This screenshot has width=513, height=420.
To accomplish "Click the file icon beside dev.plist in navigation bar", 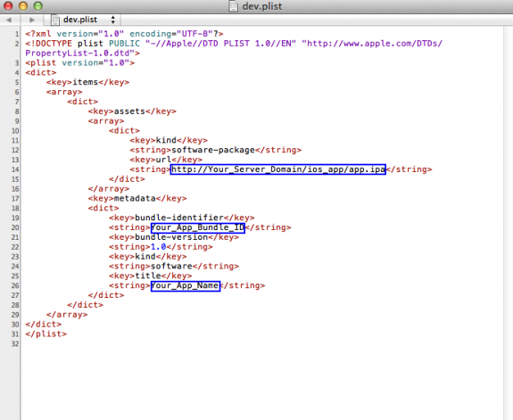I will 55,20.
